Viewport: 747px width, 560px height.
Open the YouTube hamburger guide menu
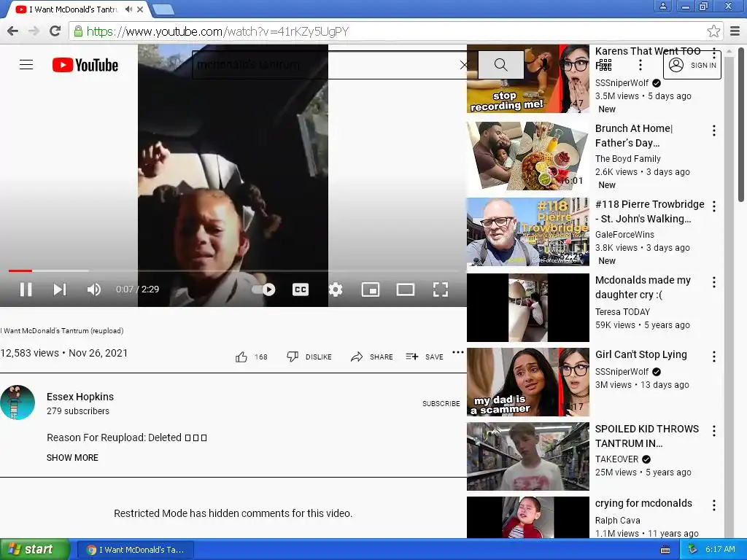click(x=26, y=65)
